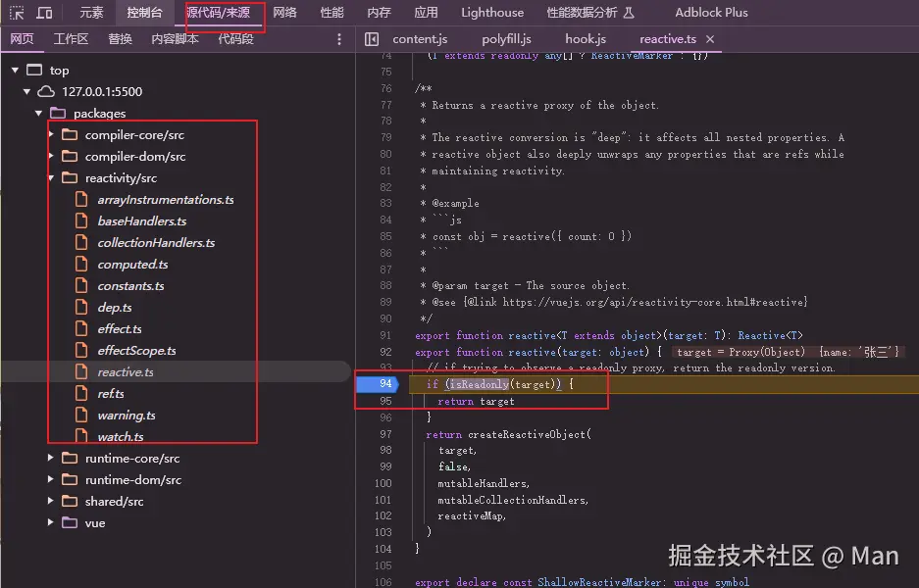Open the 替换 subtab
Image resolution: width=919 pixels, height=588 pixels.
coord(121,39)
